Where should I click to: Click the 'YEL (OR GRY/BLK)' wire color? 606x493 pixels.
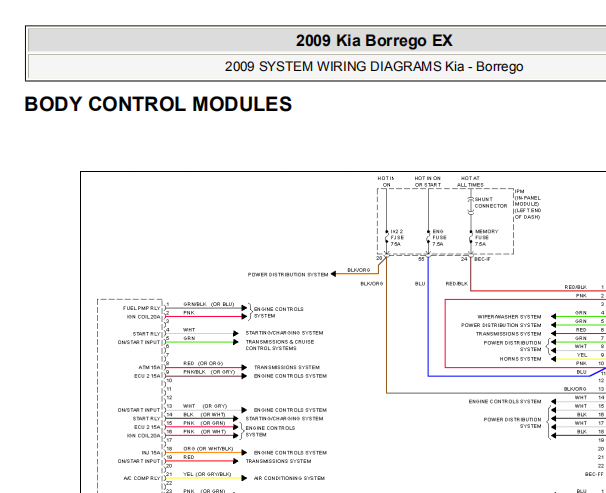coord(207,474)
